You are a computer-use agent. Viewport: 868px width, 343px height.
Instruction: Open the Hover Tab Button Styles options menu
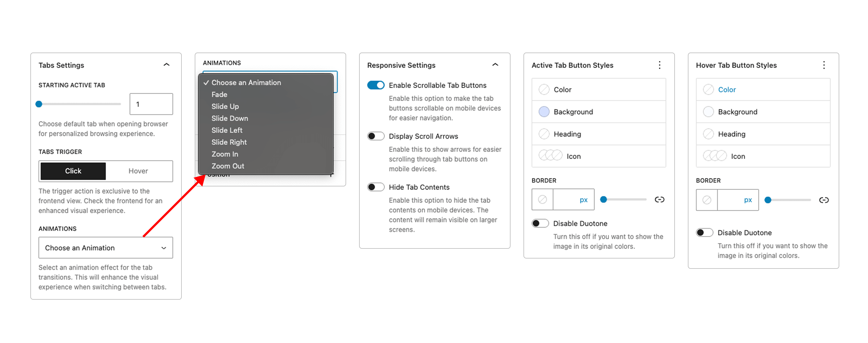click(824, 65)
